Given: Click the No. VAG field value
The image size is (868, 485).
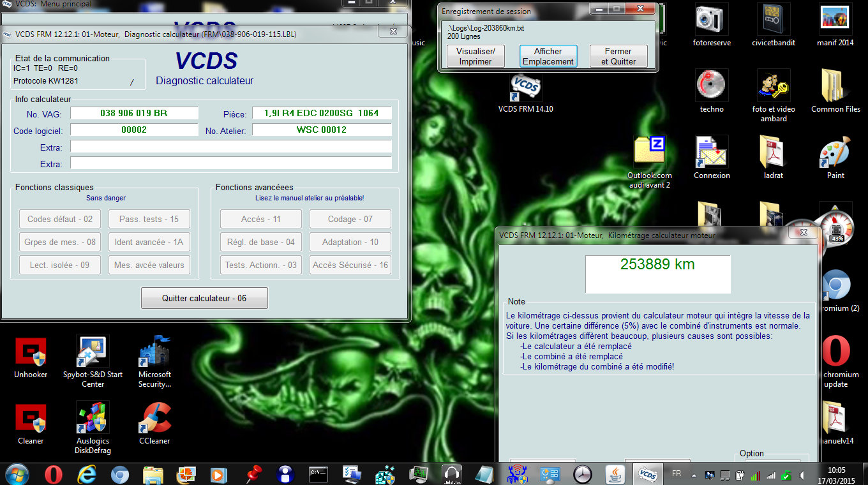Looking at the screenshot, I should point(134,113).
